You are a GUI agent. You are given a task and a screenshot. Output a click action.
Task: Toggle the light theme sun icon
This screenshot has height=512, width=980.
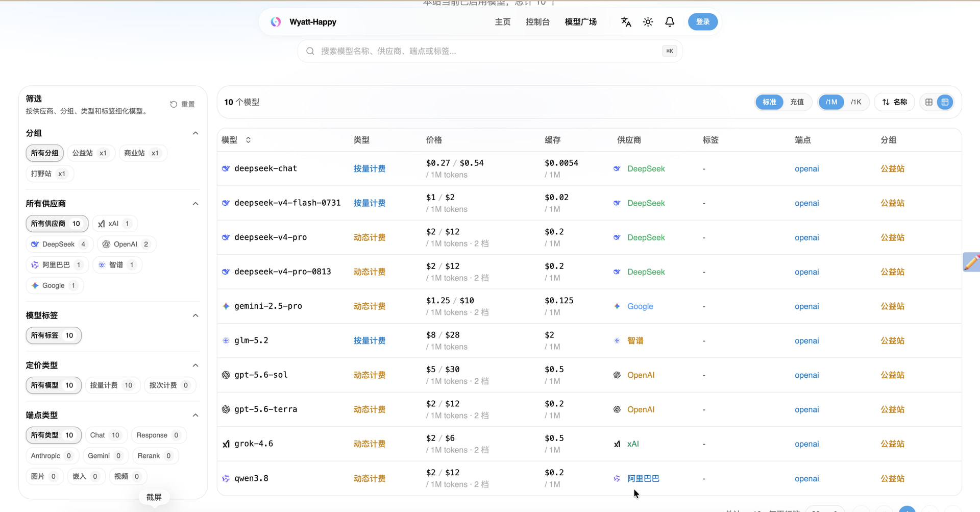648,22
